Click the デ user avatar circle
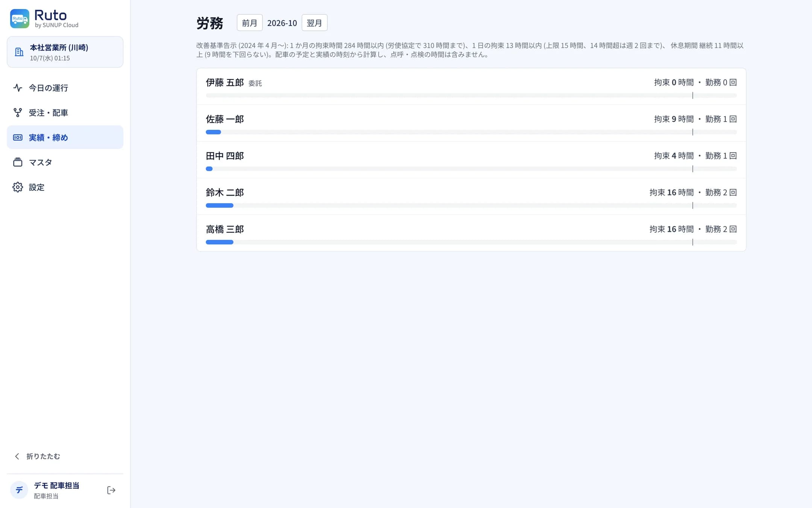Viewport: 812px width, 508px height. pos(19,490)
